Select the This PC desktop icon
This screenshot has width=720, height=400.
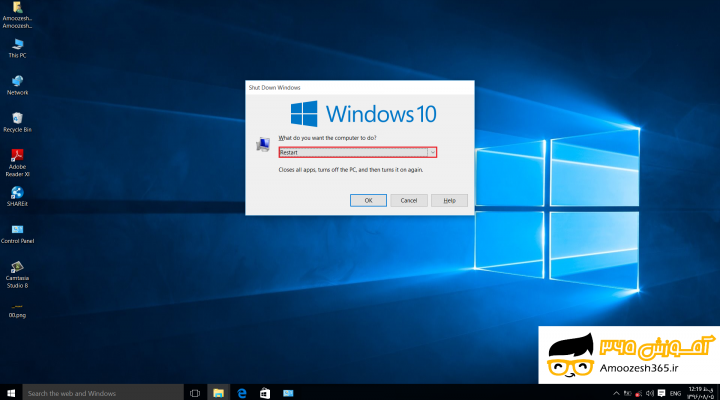(17, 48)
